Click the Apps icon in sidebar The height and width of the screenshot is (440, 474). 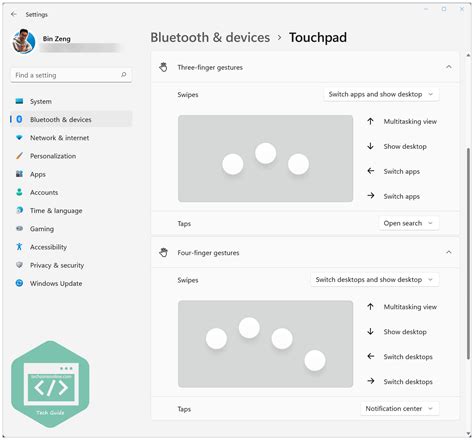coord(19,174)
